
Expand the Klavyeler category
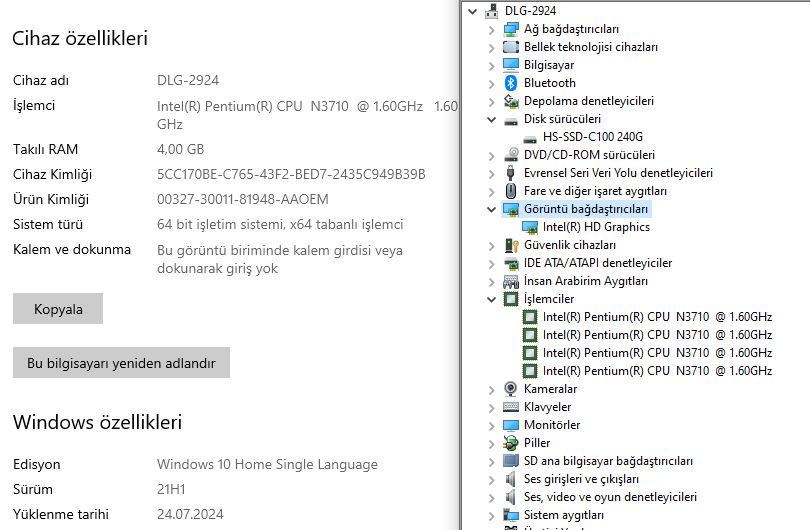491,408
